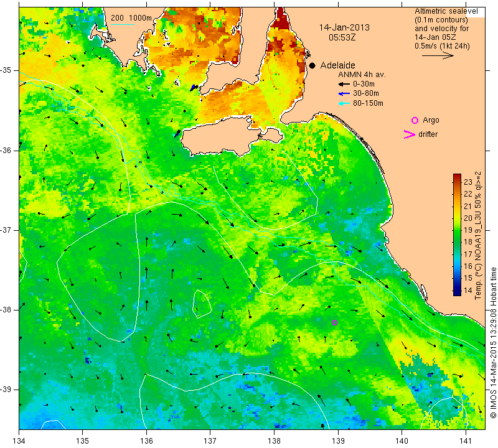This screenshot has height=448, width=498.
Task: Click the 0.5m/s velocity scale arrow
Action: coord(438,55)
